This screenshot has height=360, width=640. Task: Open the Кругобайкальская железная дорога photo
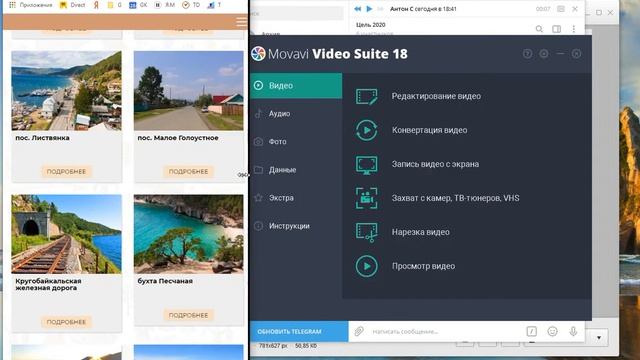pos(67,234)
